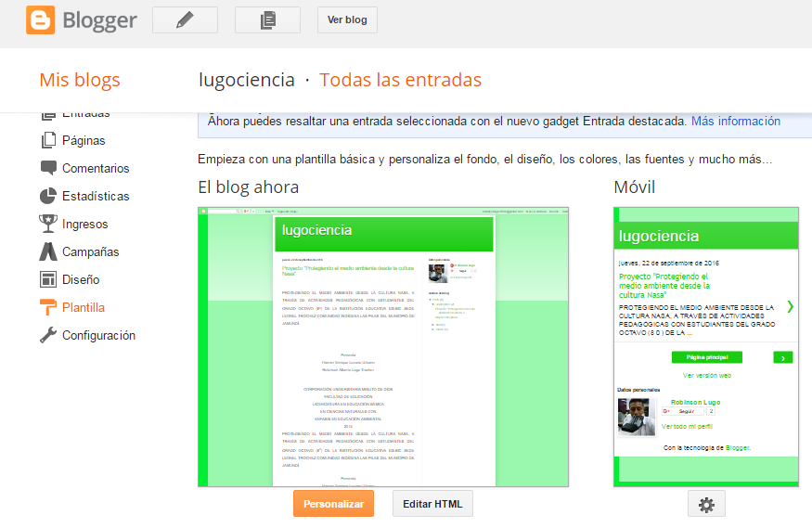Click the 'El blog ahora' heading
Viewport: 812px width, 528px height.
tap(249, 187)
